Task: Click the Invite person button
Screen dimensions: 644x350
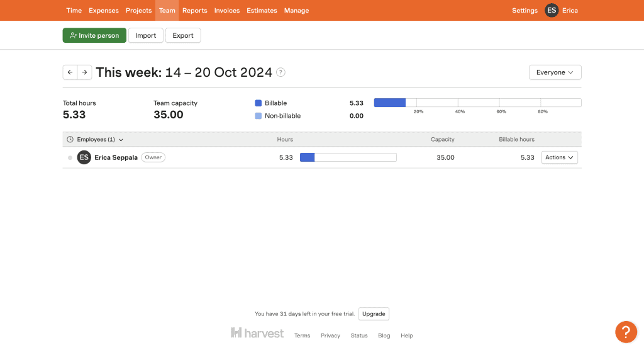Action: point(94,36)
